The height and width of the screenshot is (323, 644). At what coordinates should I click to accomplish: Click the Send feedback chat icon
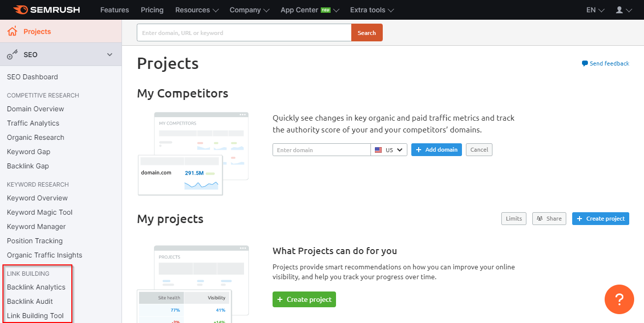point(584,64)
